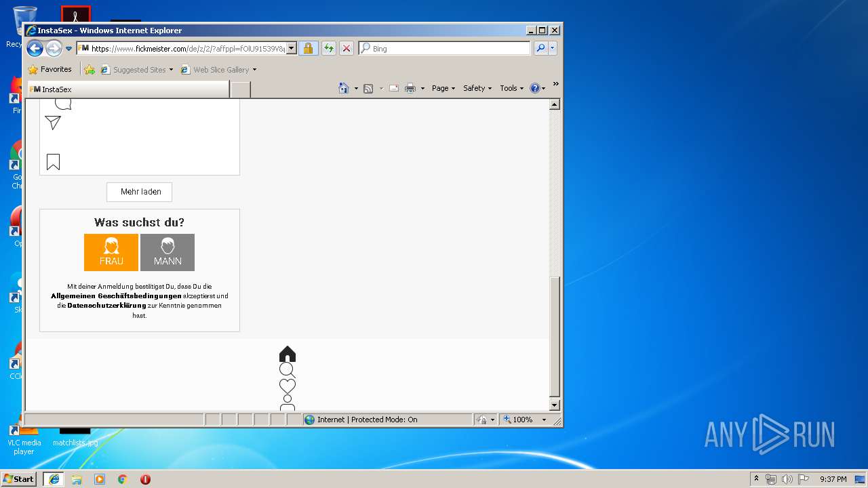Expand the Home button dropdown arrow

(x=356, y=88)
